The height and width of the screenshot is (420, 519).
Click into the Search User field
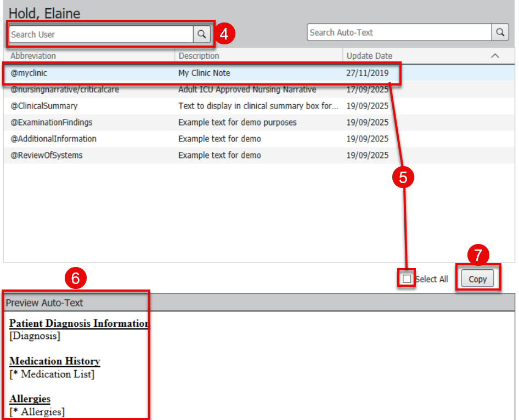(x=101, y=35)
